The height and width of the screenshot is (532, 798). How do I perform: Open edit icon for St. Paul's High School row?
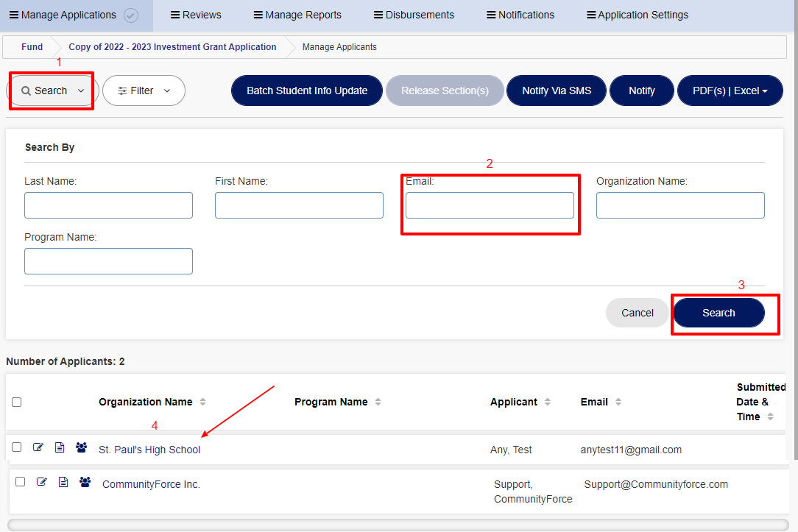38,447
